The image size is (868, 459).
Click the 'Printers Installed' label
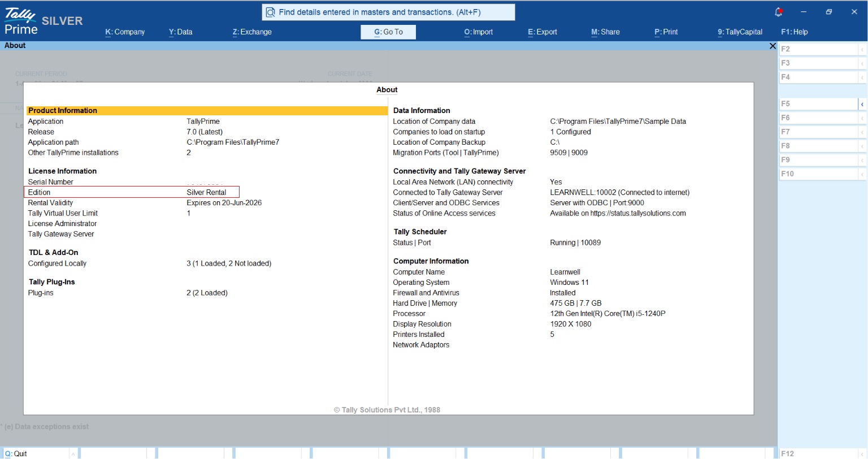[419, 335]
